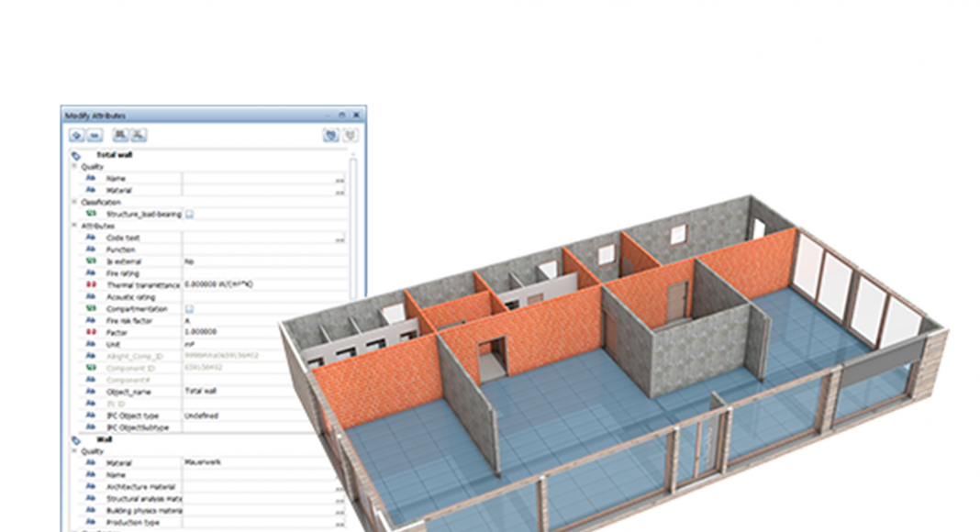Click the blue icon at toolbar right side
The width and height of the screenshot is (980, 532).
coord(330,136)
